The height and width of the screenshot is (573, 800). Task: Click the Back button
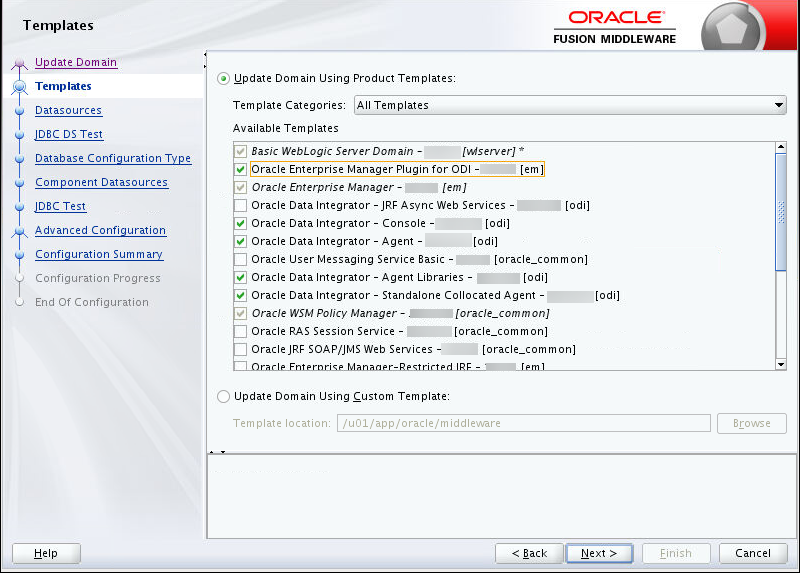[x=529, y=553]
